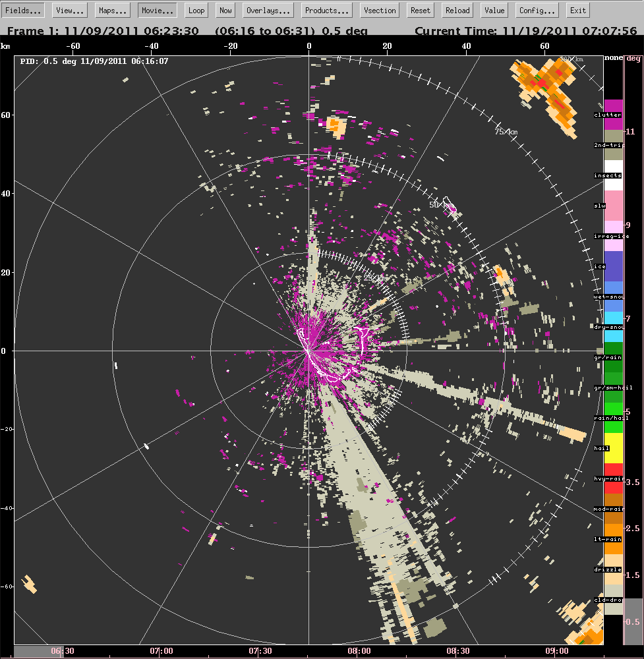Click the Reset button

click(421, 11)
